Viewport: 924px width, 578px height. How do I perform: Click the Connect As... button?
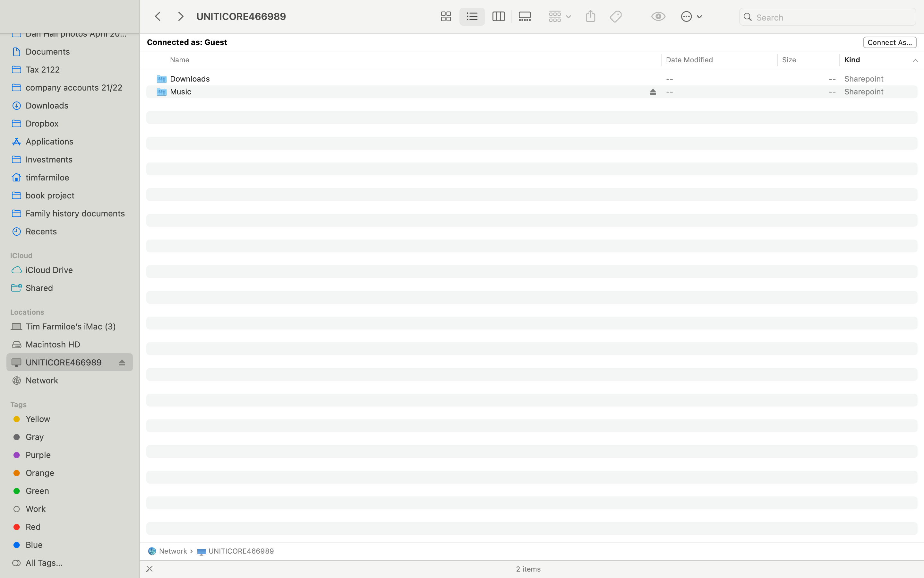click(x=889, y=42)
